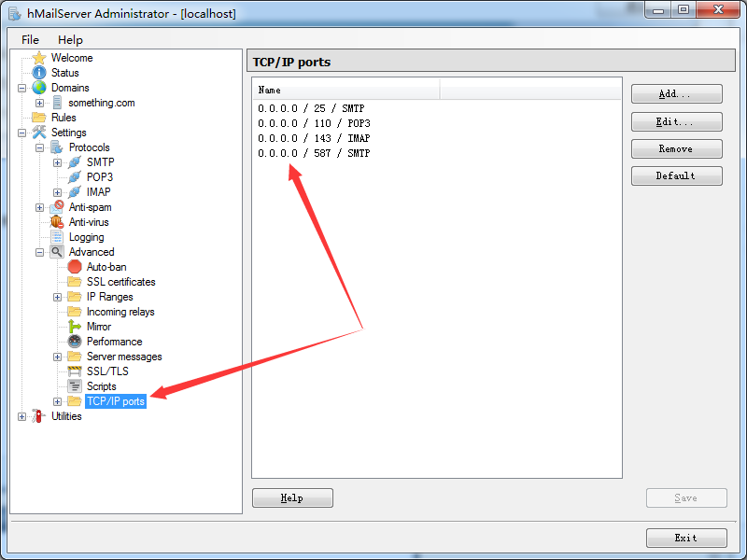Click the Welcome star icon
This screenshot has width=747, height=560.
pos(39,58)
